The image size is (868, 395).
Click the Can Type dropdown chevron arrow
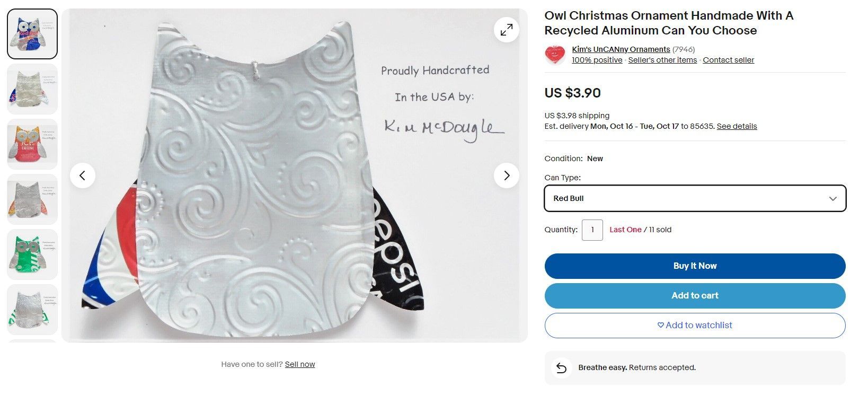[x=833, y=199]
